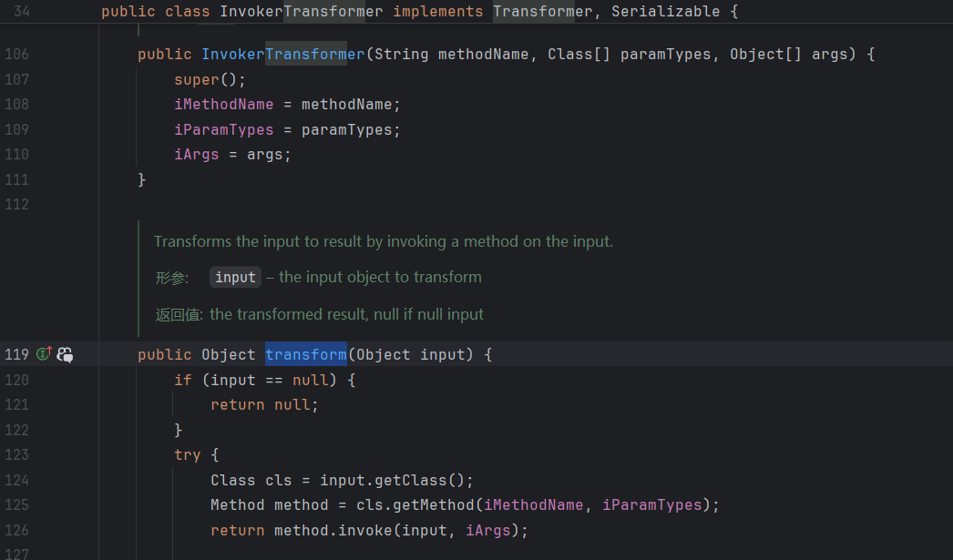953x560 pixels.
Task: Click the highlighted transform method name
Action: tap(305, 354)
